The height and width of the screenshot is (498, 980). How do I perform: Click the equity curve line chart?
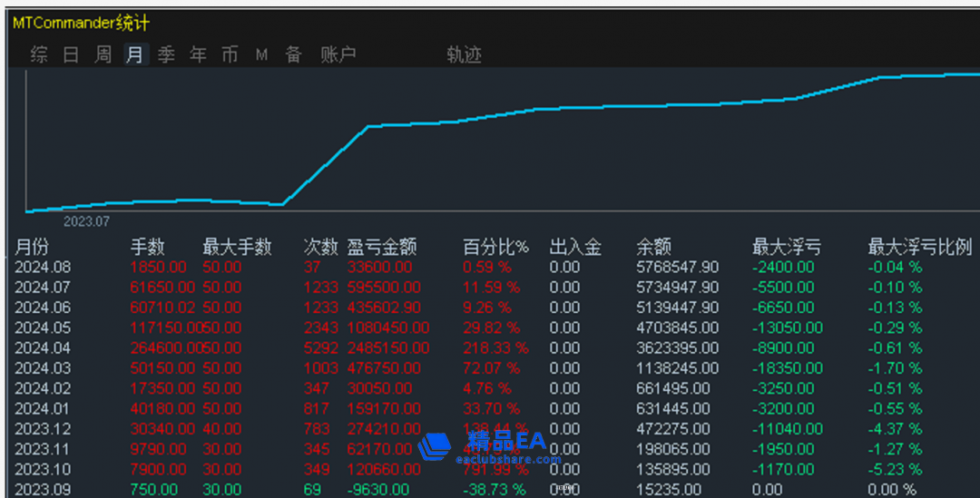503,142
